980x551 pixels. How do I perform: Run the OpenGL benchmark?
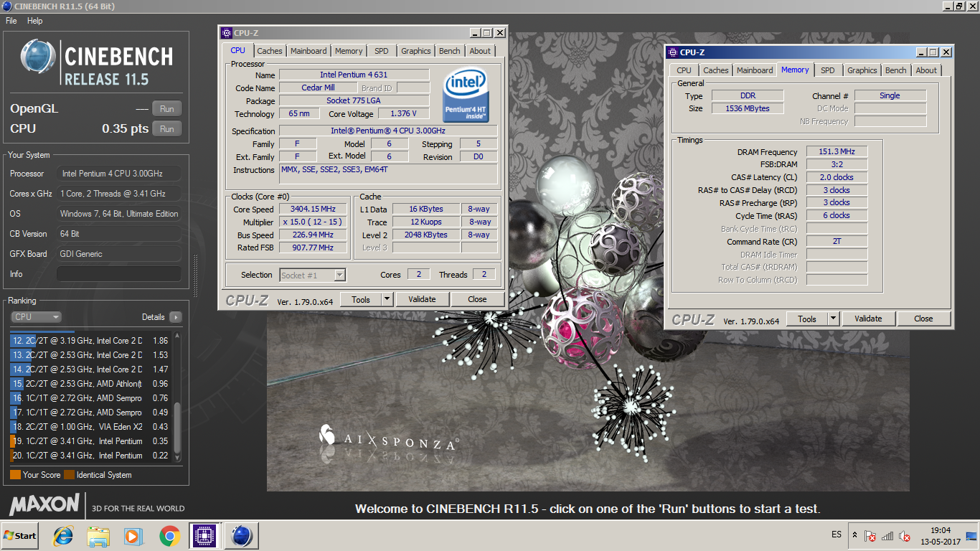point(167,109)
